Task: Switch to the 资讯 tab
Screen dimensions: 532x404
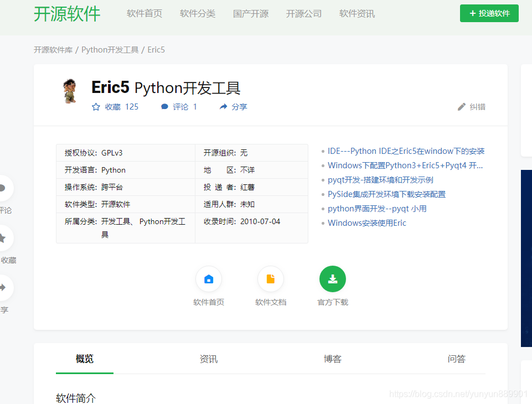Action: tap(208, 359)
